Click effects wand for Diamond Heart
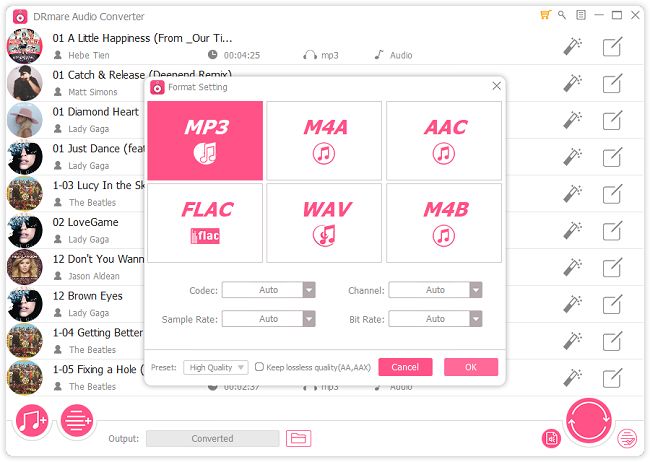The height and width of the screenshot is (462, 650). (x=572, y=120)
